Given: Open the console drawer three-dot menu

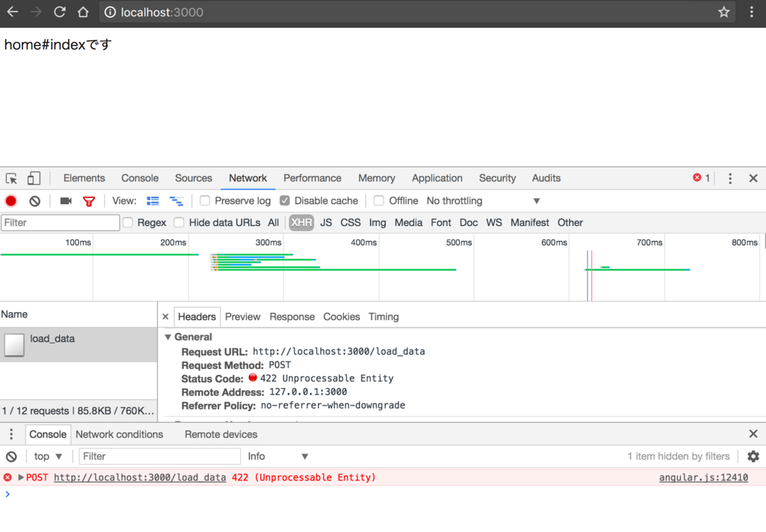Looking at the screenshot, I should click(x=11, y=434).
